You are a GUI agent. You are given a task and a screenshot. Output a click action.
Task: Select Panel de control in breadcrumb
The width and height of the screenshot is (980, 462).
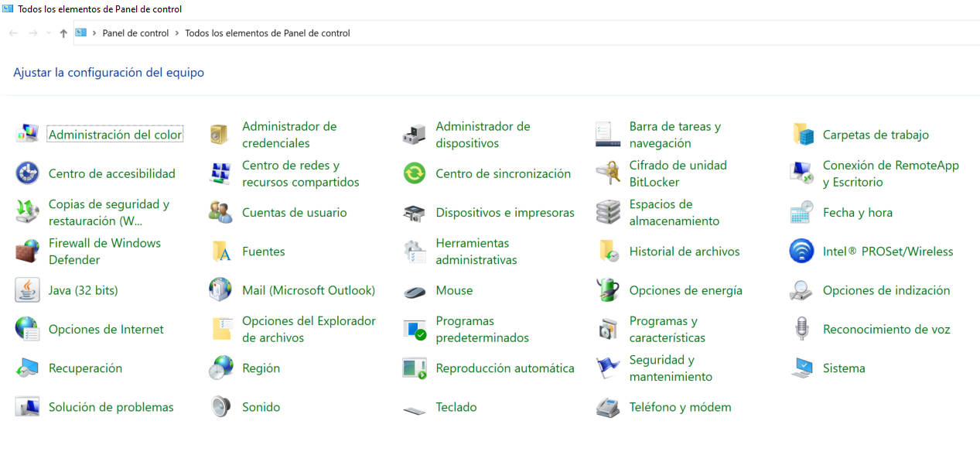coord(135,33)
